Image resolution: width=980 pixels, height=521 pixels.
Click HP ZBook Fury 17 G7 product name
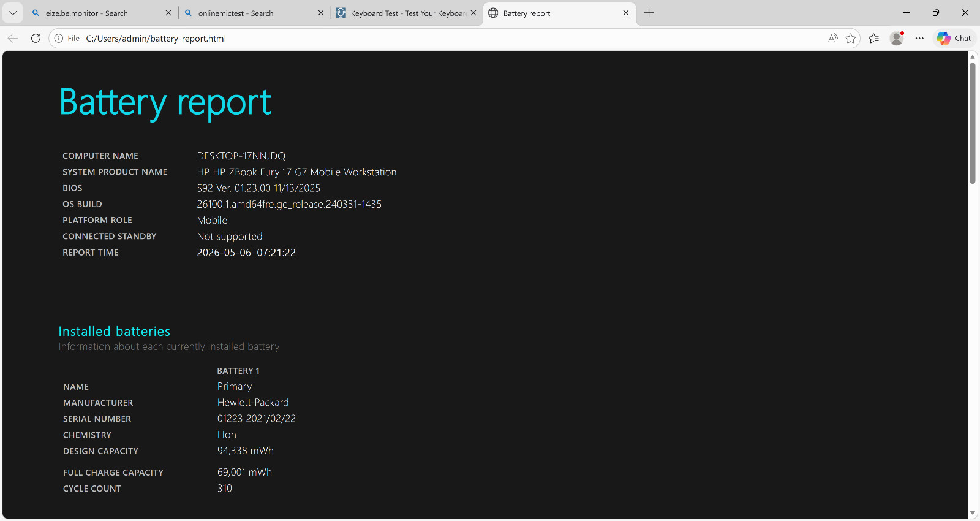296,172
